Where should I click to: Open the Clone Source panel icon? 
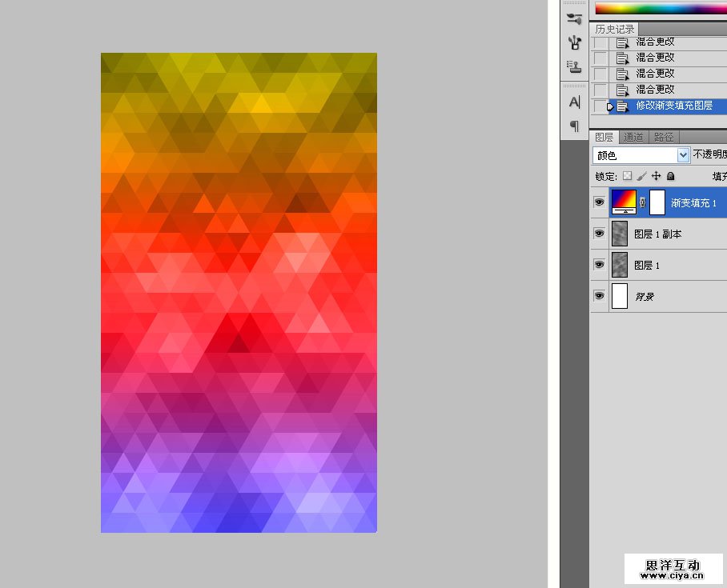click(x=574, y=66)
